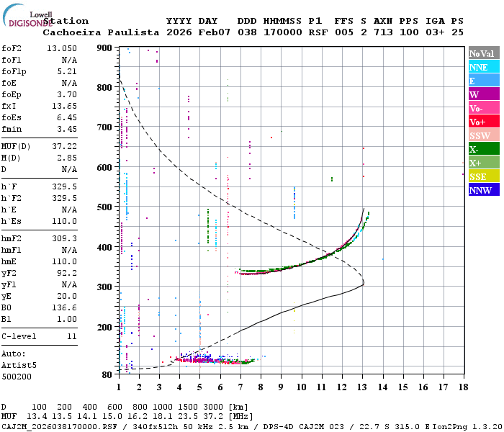Select the Vo- pink legend swatch

[x=484, y=108]
